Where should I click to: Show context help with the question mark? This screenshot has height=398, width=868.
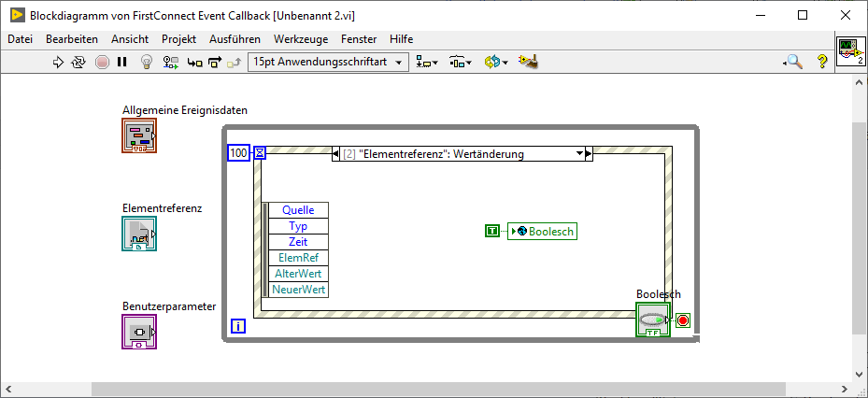coord(822,62)
